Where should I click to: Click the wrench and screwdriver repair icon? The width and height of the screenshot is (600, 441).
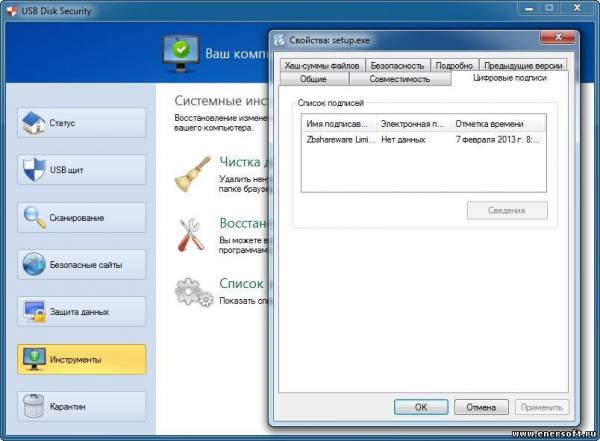tap(191, 234)
